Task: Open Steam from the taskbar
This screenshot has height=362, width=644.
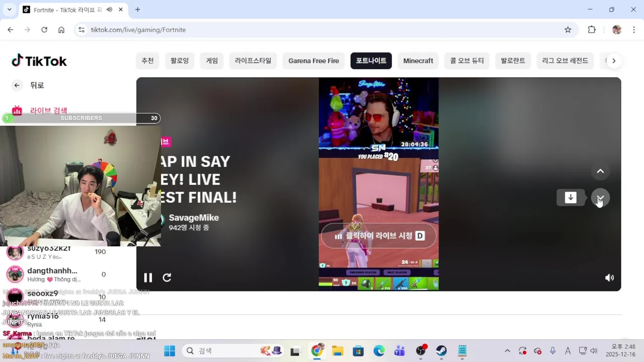Action: tap(441, 351)
